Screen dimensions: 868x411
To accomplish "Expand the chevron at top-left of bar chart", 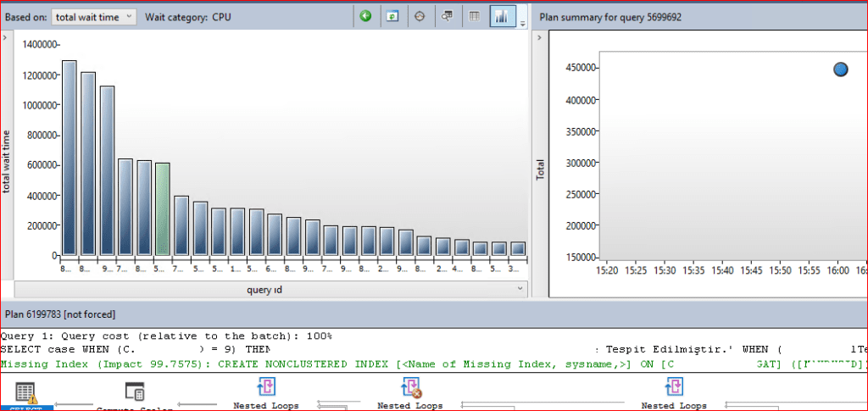I will point(5,37).
